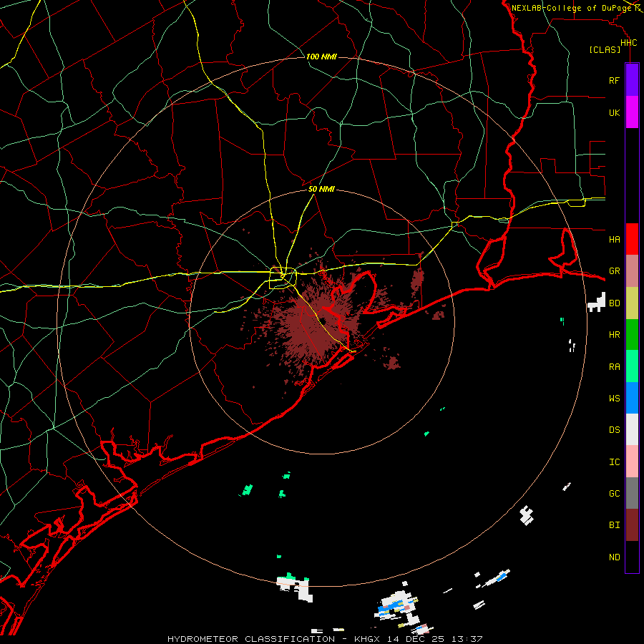Click the WS legend label

click(x=614, y=398)
